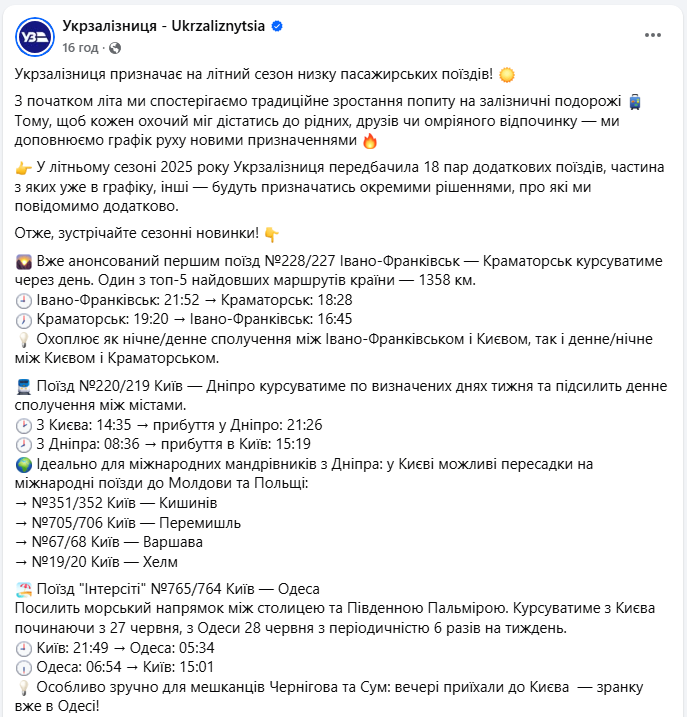Screen dimensions: 687x717
Task: Click the globe public-audience icon near the timestamp
Action: (114, 47)
